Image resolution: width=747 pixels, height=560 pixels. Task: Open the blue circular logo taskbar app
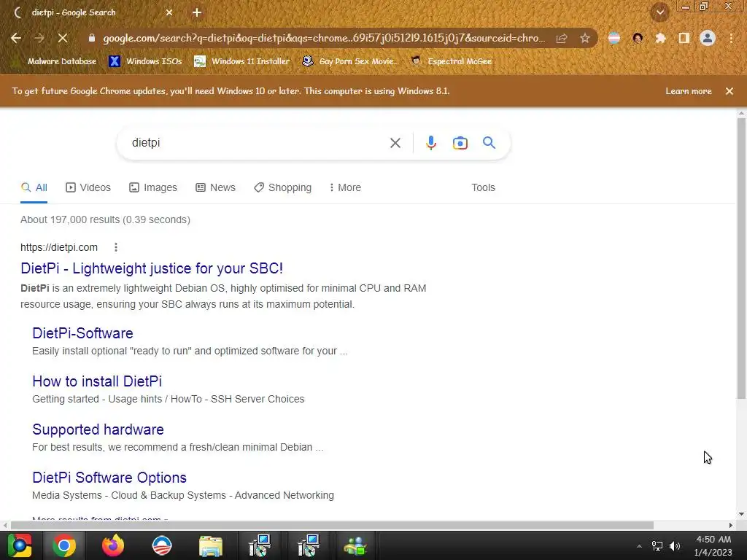(162, 545)
